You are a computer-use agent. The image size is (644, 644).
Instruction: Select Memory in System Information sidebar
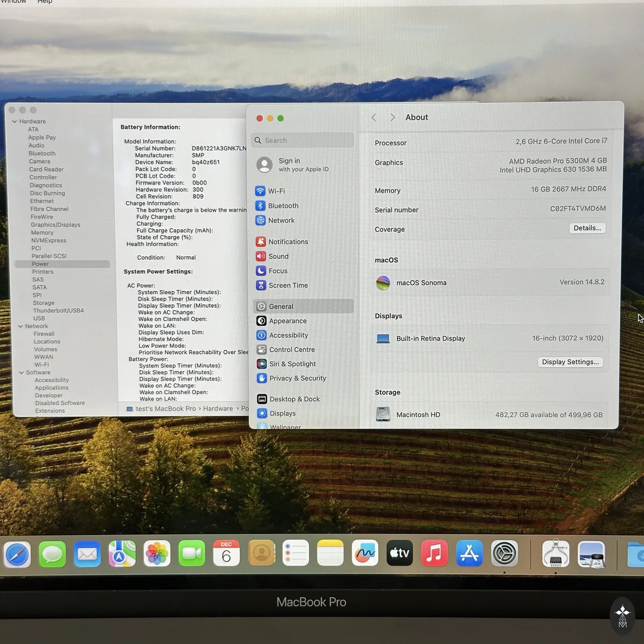tap(42, 233)
